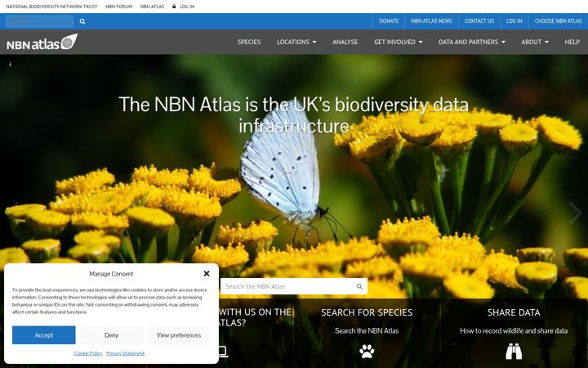
Task: Open CHOOSE NBN ATLAS in the blue bar
Action: 559,21
